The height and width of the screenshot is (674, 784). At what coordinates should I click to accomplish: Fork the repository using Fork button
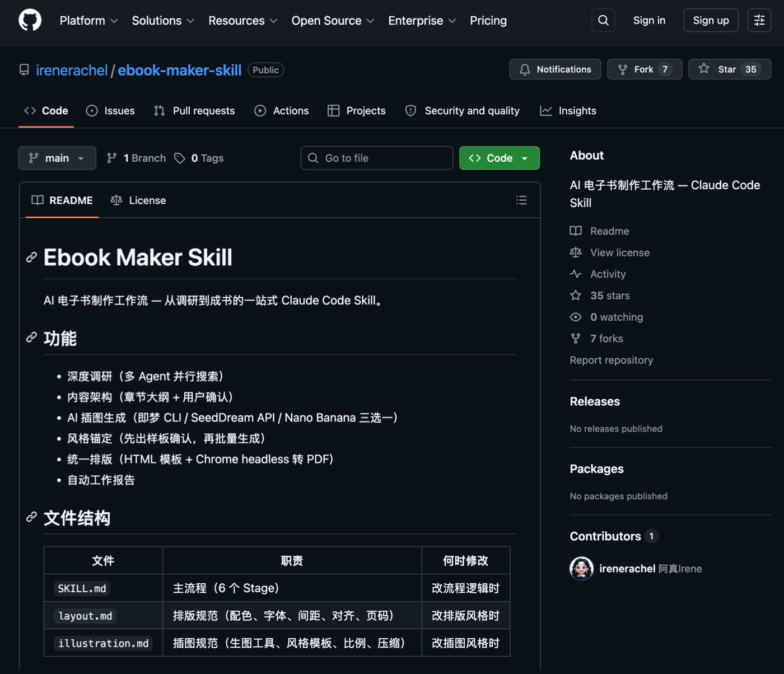coord(644,69)
